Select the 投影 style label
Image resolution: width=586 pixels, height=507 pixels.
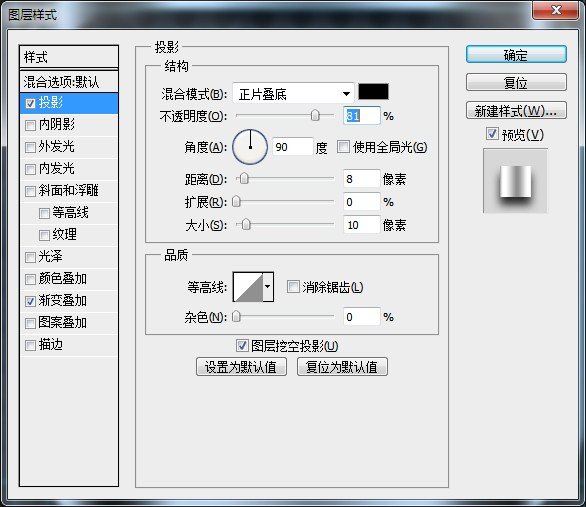[x=51, y=102]
